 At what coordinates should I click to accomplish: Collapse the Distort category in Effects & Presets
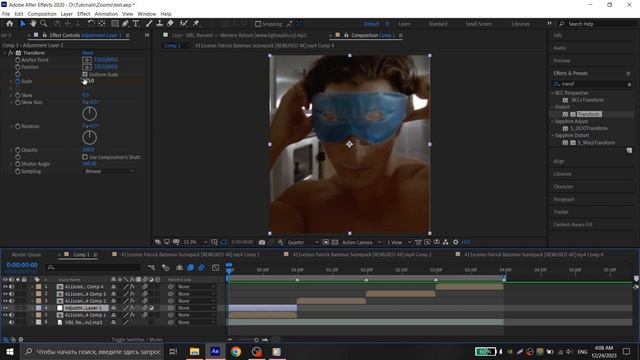553,107
